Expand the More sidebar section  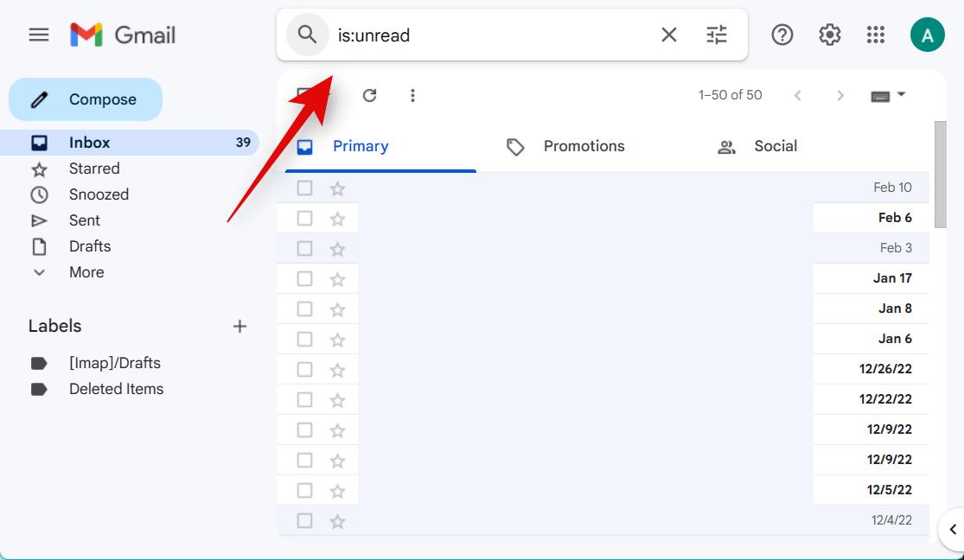[x=86, y=272]
